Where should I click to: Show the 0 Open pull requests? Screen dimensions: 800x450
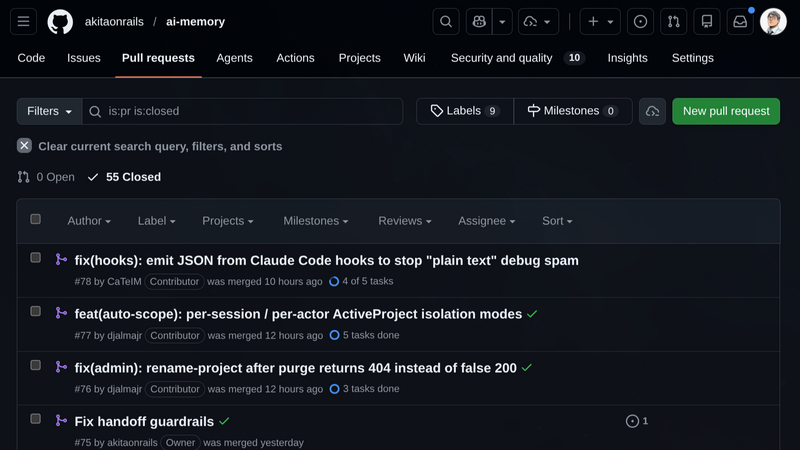(x=46, y=177)
